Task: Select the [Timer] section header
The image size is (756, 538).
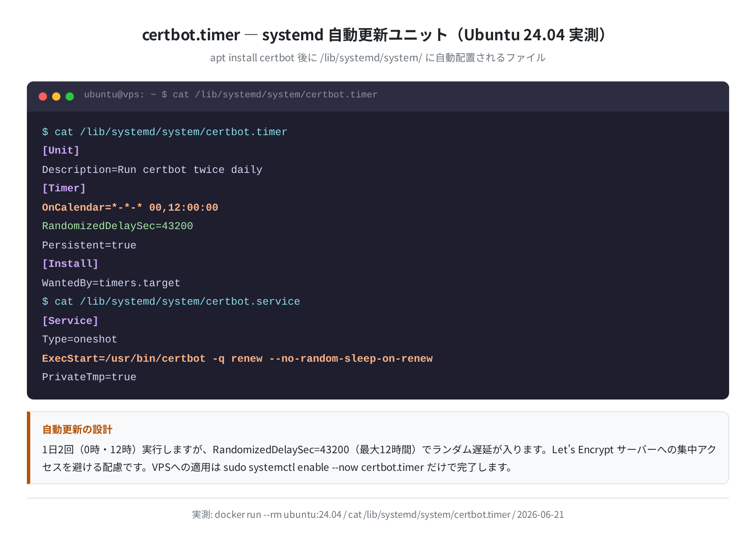Action: coord(64,188)
